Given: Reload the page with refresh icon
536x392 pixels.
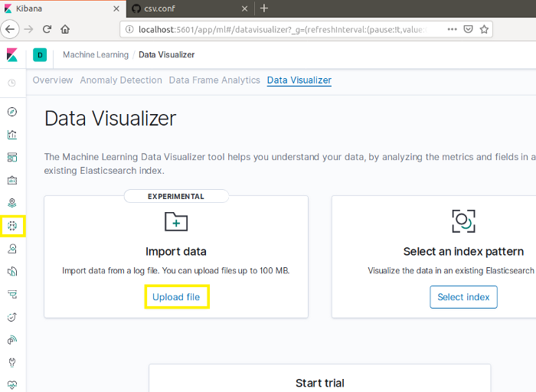Looking at the screenshot, I should click(x=47, y=29).
